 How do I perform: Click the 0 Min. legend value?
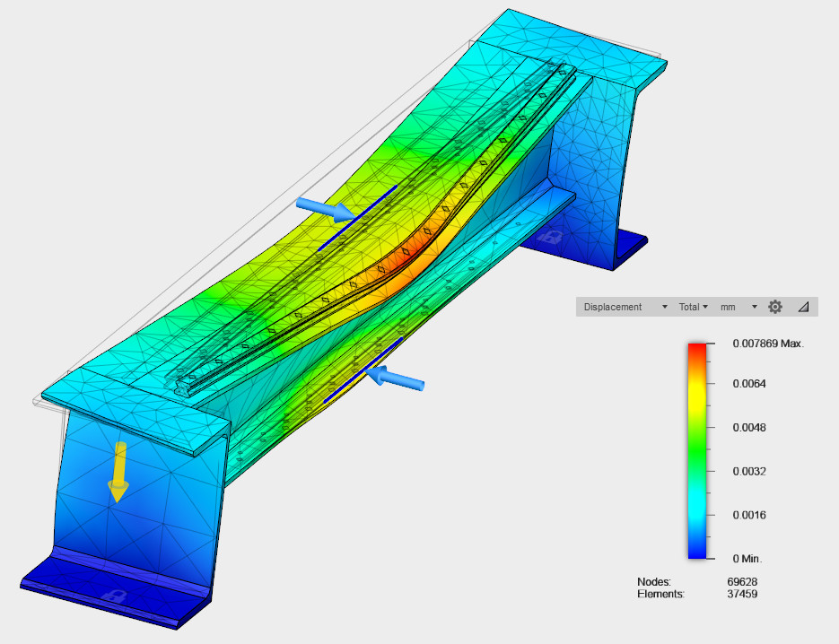(x=747, y=559)
